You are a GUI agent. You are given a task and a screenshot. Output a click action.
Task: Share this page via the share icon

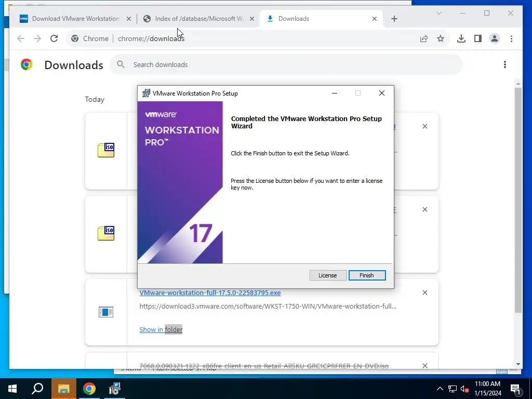coord(424,38)
